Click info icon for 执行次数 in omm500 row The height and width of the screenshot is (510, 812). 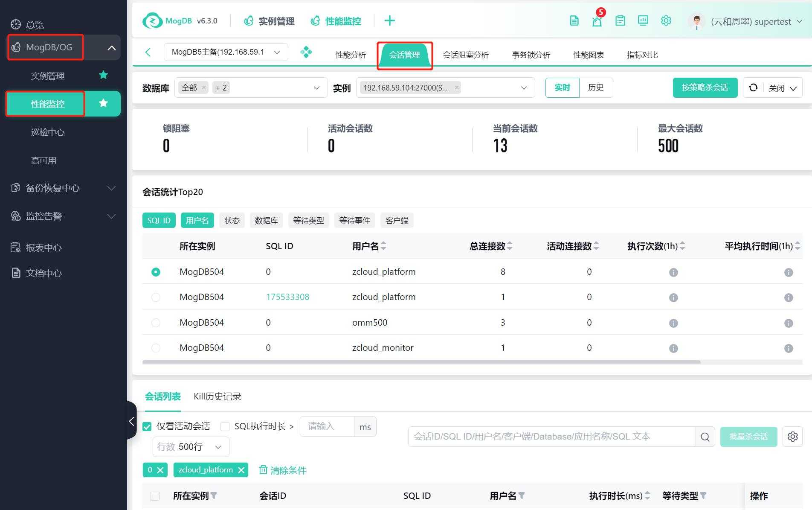(x=673, y=323)
